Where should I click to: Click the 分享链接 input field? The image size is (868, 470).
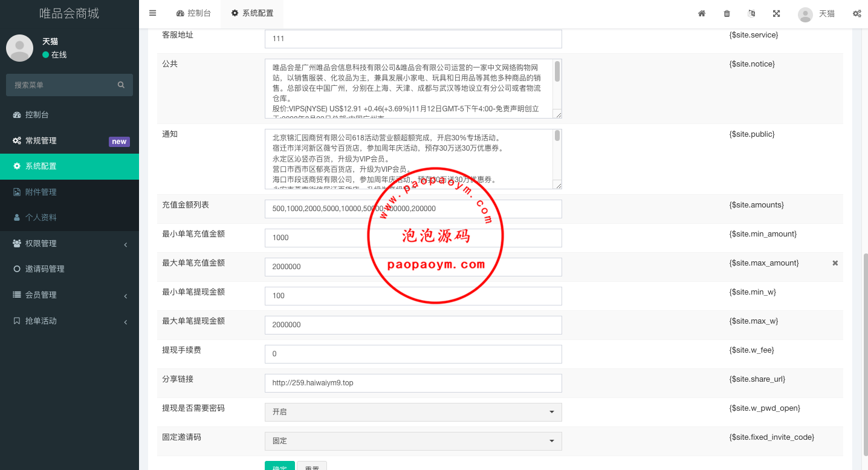(413, 383)
